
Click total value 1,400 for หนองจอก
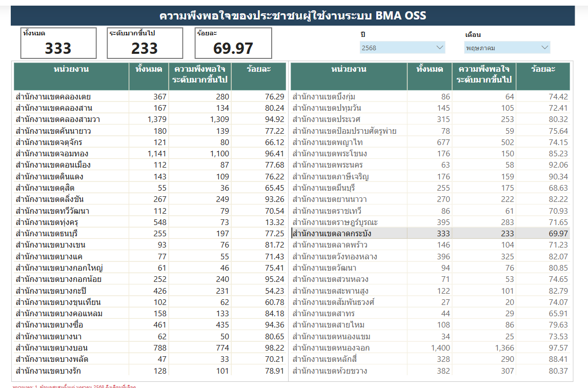coord(441,348)
